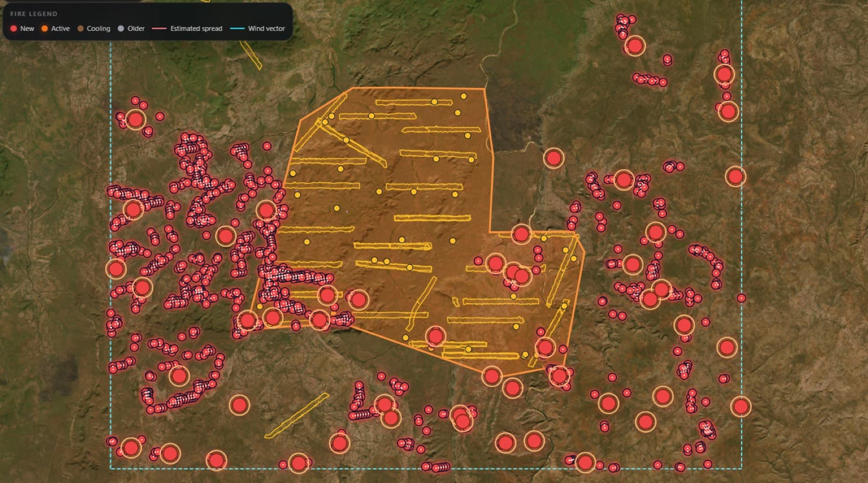Click the brown Cooling dot in fire legend

[80, 28]
